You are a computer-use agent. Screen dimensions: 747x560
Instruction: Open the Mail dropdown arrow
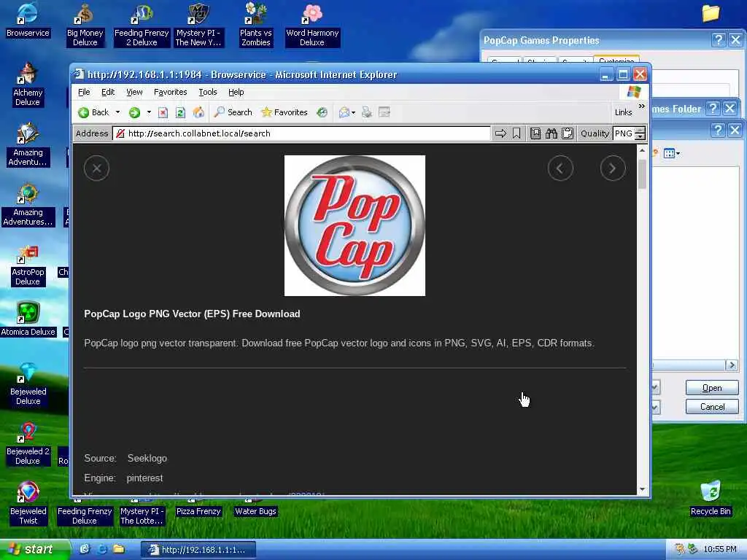[x=354, y=113]
